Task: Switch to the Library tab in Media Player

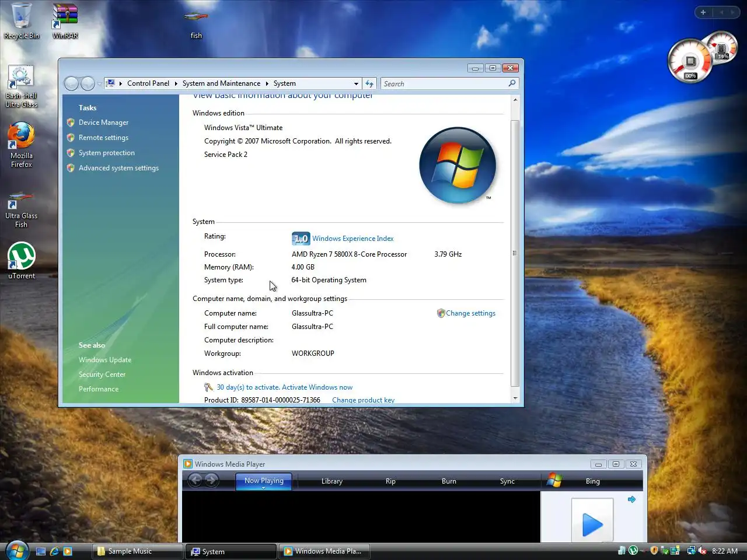Action: (x=331, y=481)
